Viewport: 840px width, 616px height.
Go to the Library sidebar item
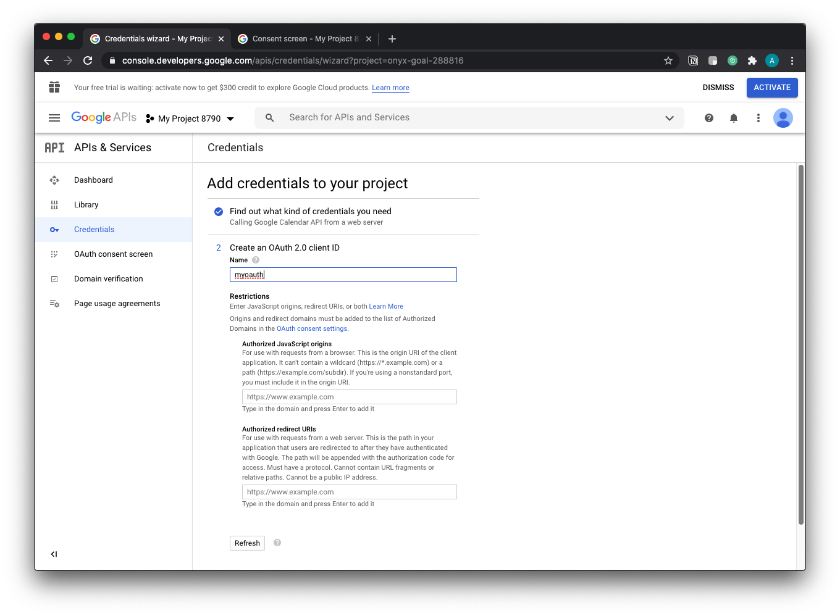pyautogui.click(x=86, y=205)
